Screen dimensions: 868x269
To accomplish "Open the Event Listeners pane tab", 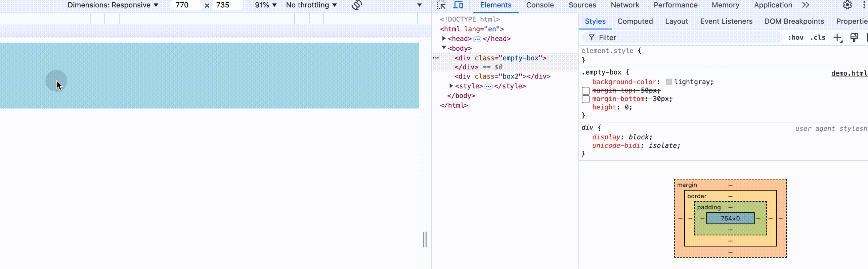I will [726, 21].
